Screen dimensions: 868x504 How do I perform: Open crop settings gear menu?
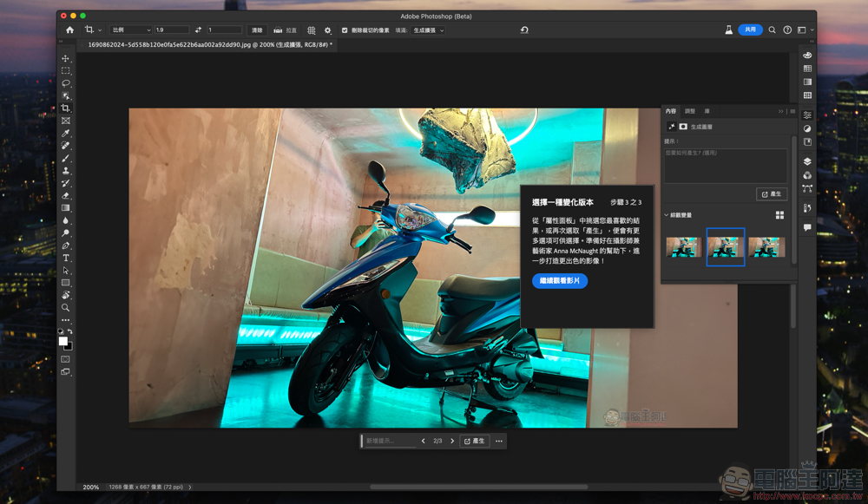tap(328, 30)
